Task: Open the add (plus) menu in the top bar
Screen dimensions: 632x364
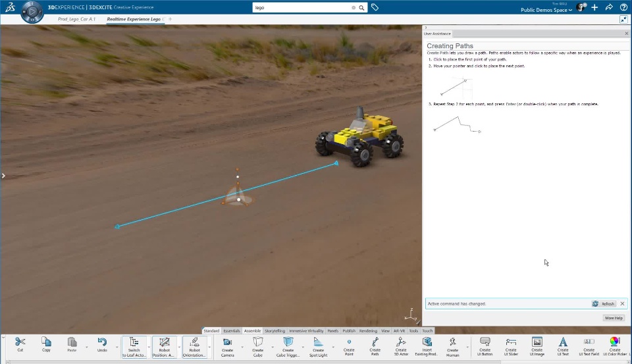Action: coord(594,7)
